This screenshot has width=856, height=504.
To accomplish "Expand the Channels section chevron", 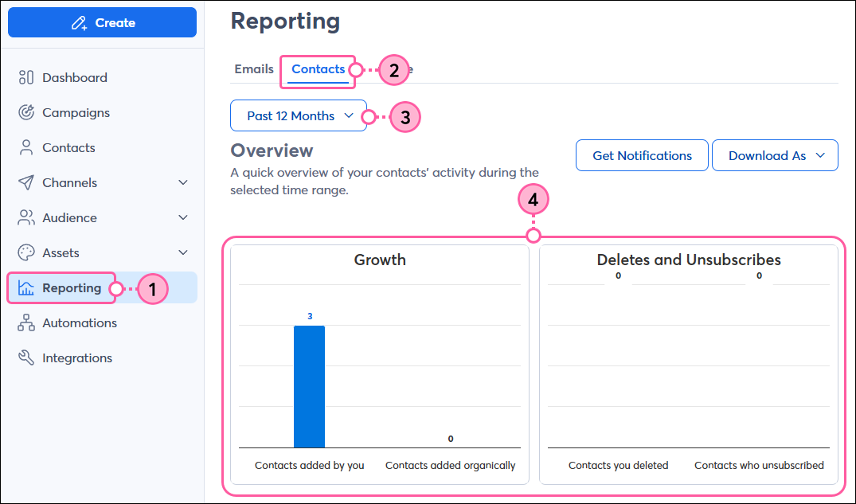I will (x=184, y=182).
